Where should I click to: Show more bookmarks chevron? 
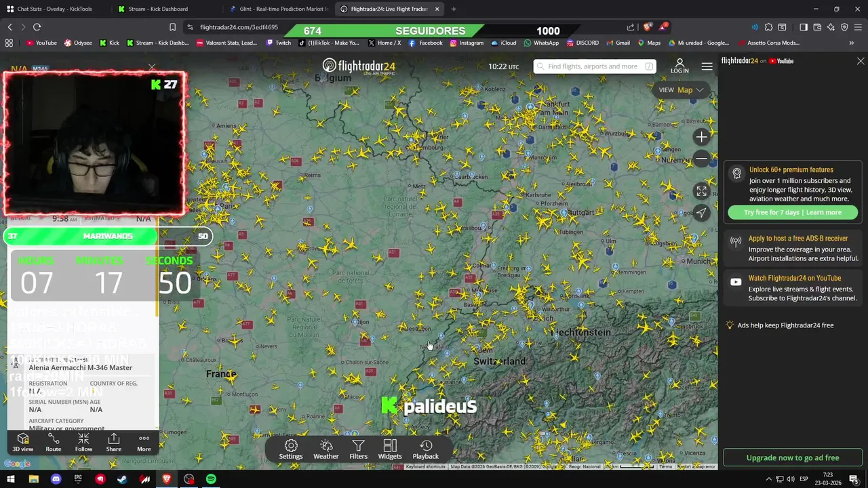click(x=852, y=43)
